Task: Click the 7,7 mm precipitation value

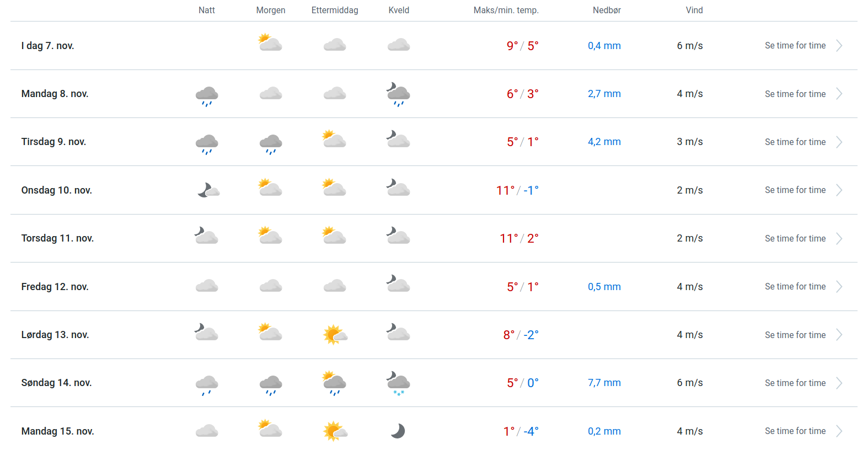Action: click(604, 383)
